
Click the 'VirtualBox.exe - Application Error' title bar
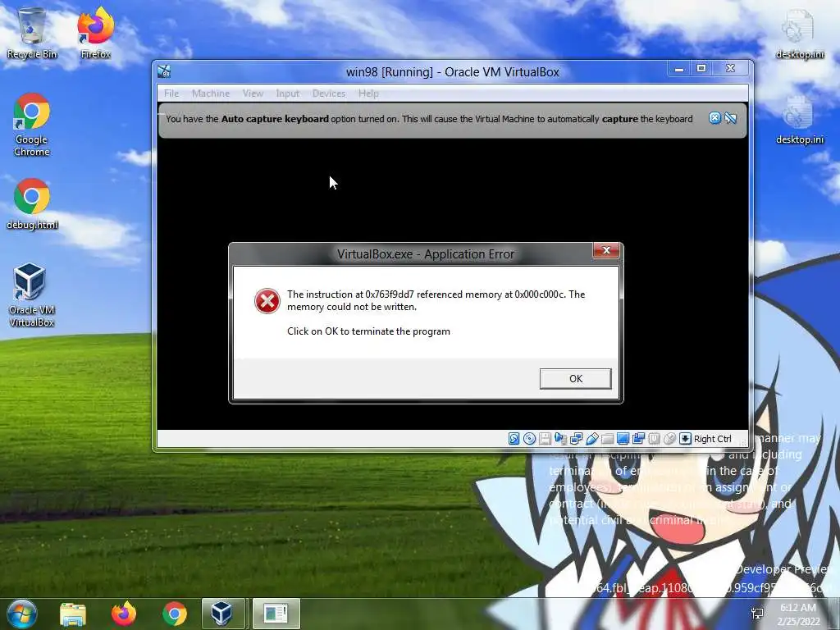pos(426,254)
